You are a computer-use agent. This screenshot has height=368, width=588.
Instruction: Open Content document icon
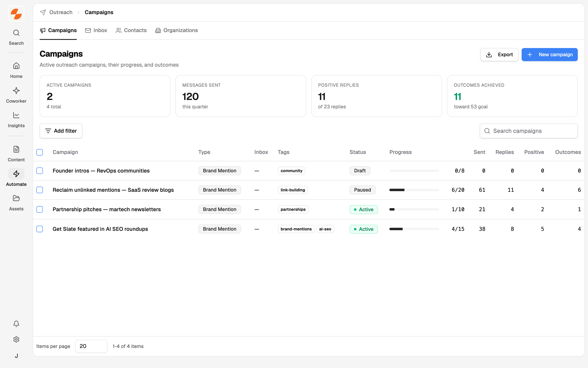click(16, 149)
